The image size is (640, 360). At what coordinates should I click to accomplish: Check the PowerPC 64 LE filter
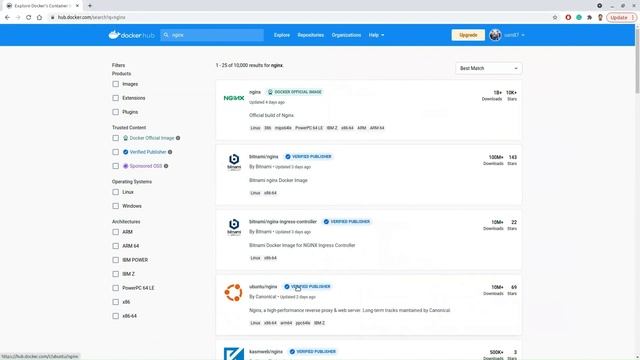(x=116, y=288)
